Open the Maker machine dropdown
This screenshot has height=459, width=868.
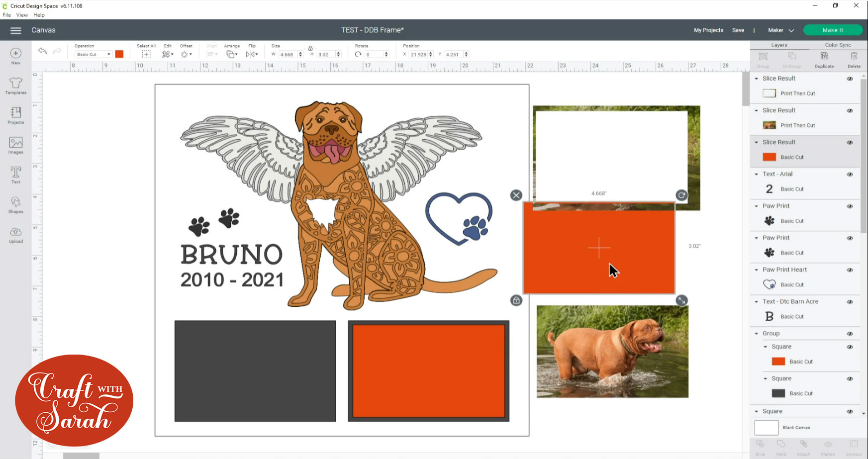coord(781,30)
